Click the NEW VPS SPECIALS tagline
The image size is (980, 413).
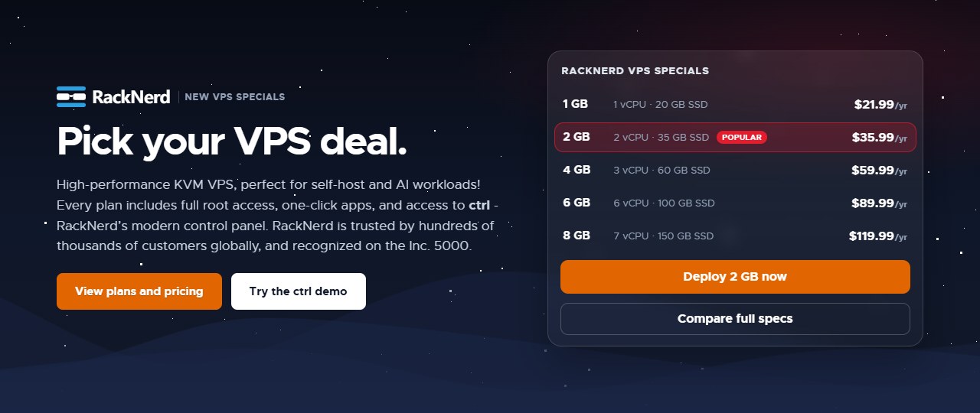(234, 97)
